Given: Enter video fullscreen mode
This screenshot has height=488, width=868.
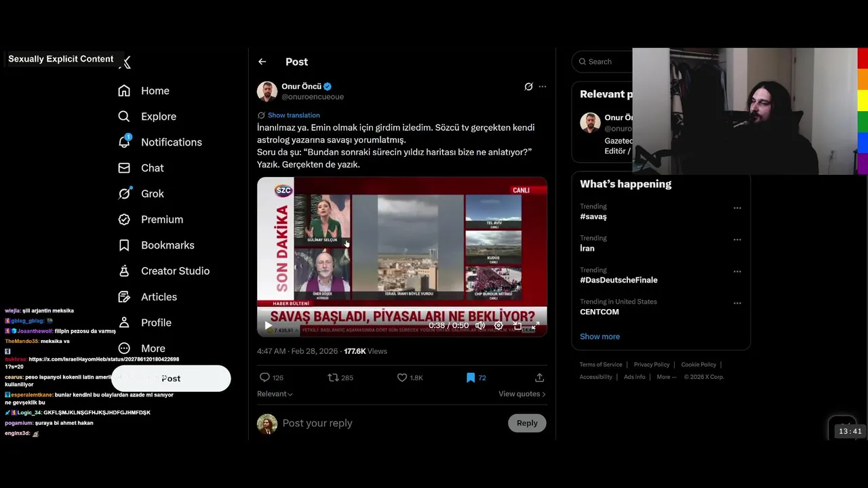Looking at the screenshot, I should coord(536,326).
